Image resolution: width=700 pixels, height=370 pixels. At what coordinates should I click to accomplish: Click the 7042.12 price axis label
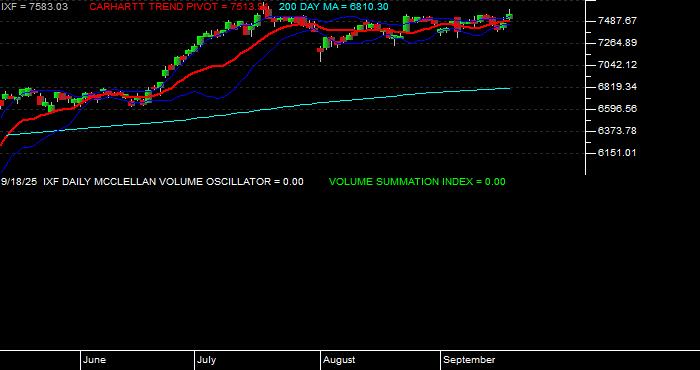[x=617, y=65]
